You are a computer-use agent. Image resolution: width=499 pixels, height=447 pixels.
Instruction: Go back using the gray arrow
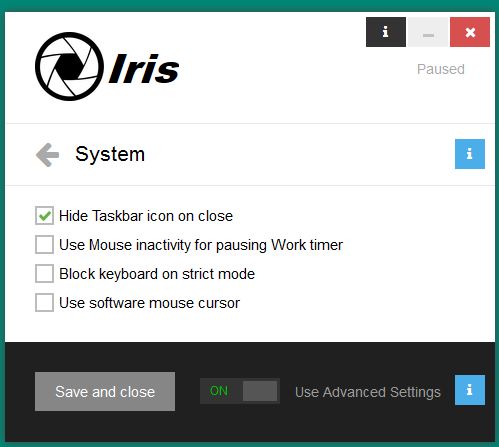48,155
